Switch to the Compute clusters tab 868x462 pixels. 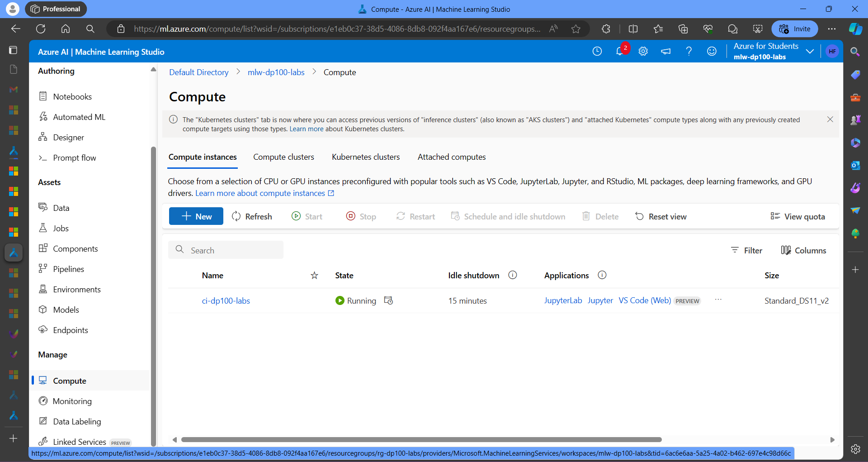(283, 157)
